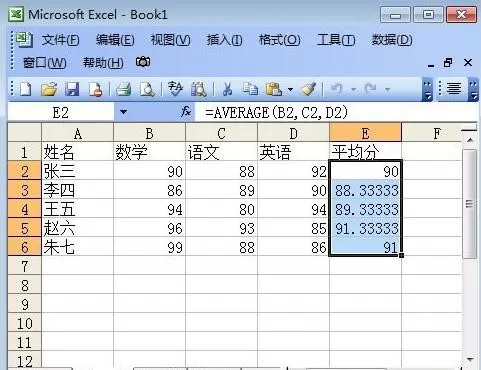
Task: Paste using the clipboard icon
Action: [x=273, y=89]
